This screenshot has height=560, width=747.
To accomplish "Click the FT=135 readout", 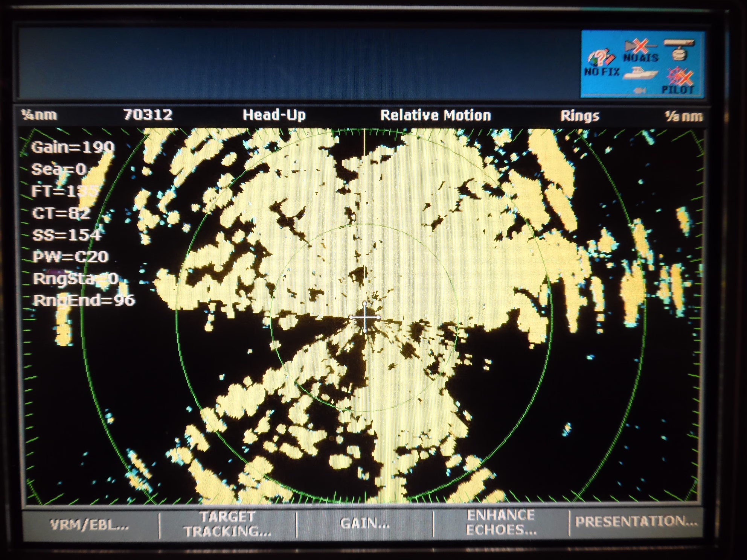I will 65,191.
